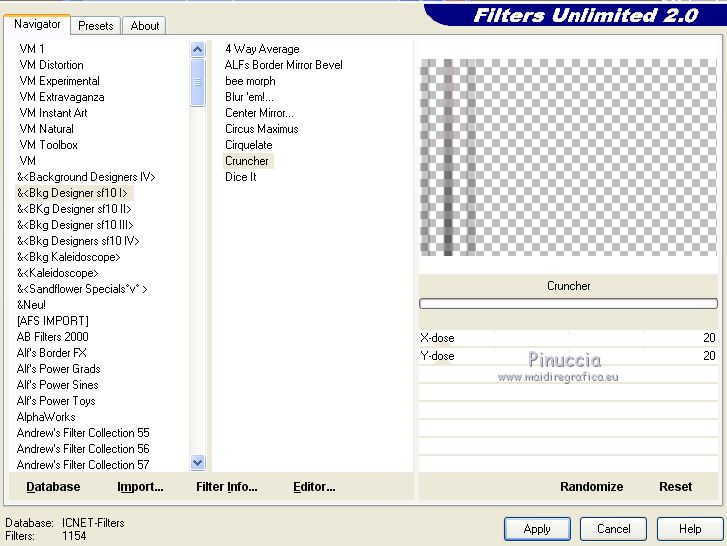Viewport: 727px width, 546px height.
Task: Adjust the X-dose slider
Action: click(x=568, y=338)
